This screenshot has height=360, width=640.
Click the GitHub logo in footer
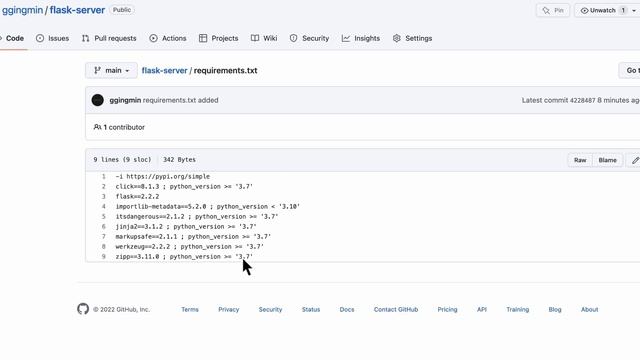pyautogui.click(x=83, y=309)
